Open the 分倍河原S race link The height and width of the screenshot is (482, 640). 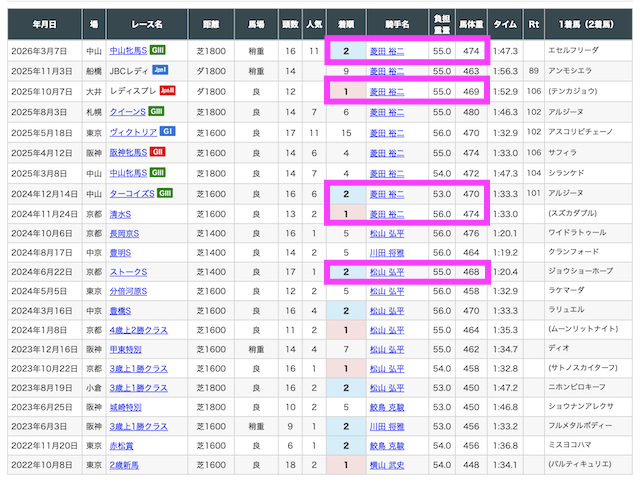(126, 291)
